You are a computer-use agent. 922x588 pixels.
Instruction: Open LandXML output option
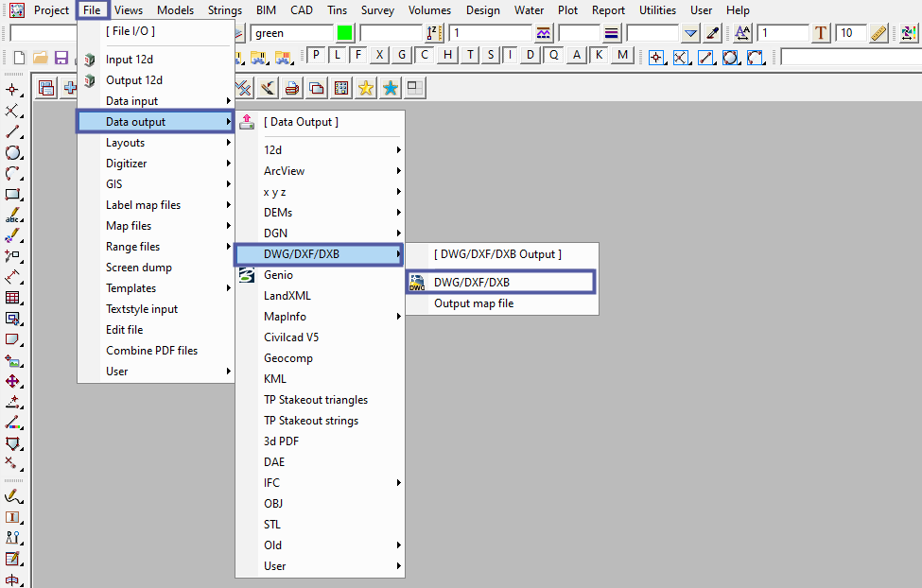[x=287, y=296]
